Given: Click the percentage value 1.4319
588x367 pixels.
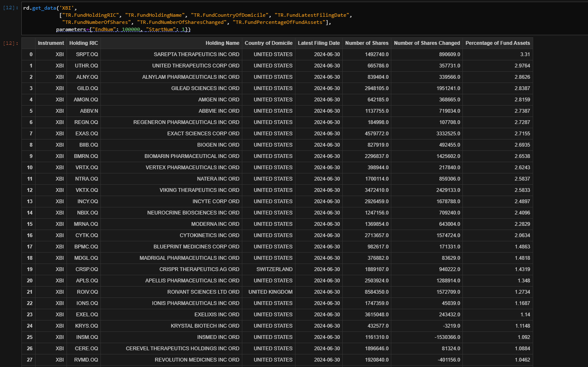Looking at the screenshot, I should (522, 269).
